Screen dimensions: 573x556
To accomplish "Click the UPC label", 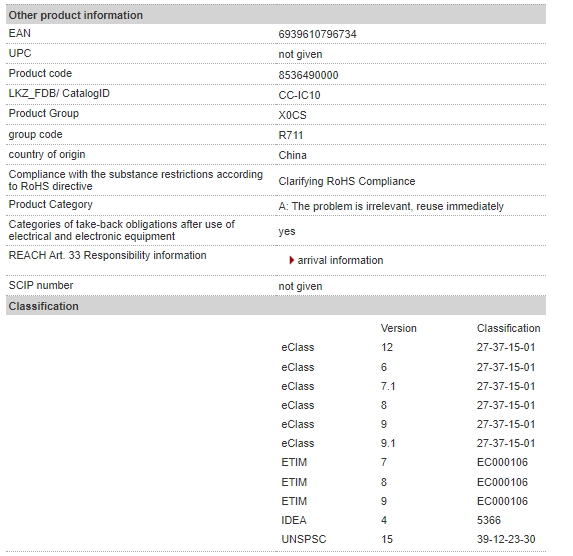I will [x=20, y=53].
